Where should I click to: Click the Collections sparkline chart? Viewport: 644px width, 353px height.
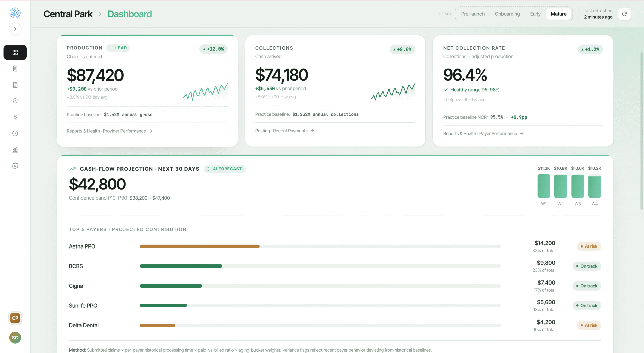click(x=393, y=92)
